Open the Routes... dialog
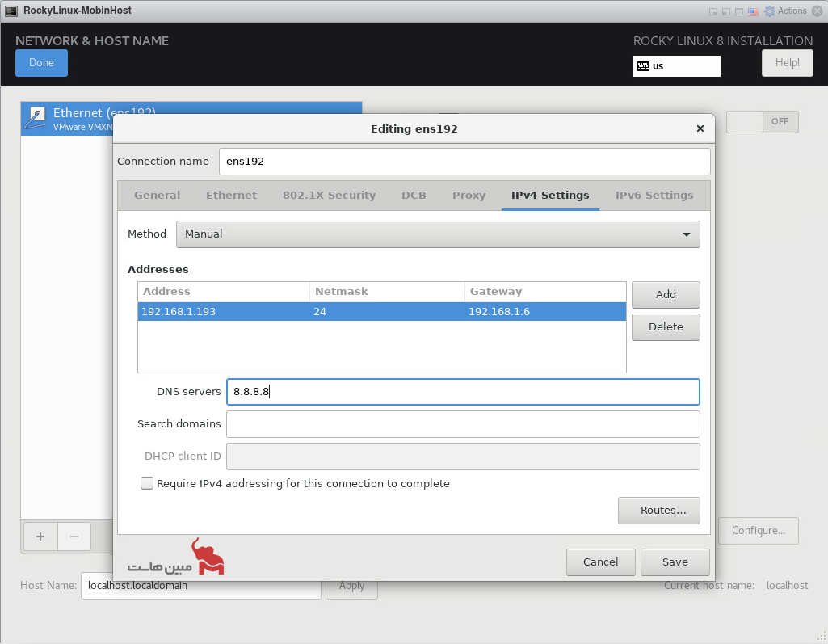Screen dimensions: 828x644 [659, 511]
